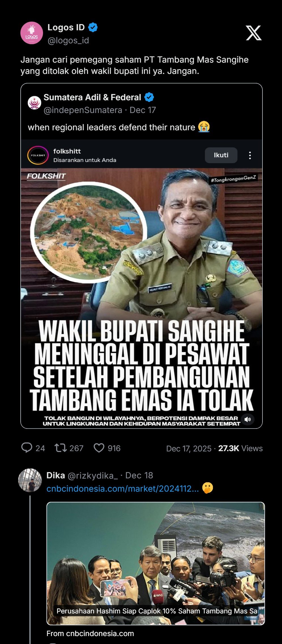Viewport: 282px width, 644px height.
Task: Open Dika's profile picture
Action: pos(30,480)
